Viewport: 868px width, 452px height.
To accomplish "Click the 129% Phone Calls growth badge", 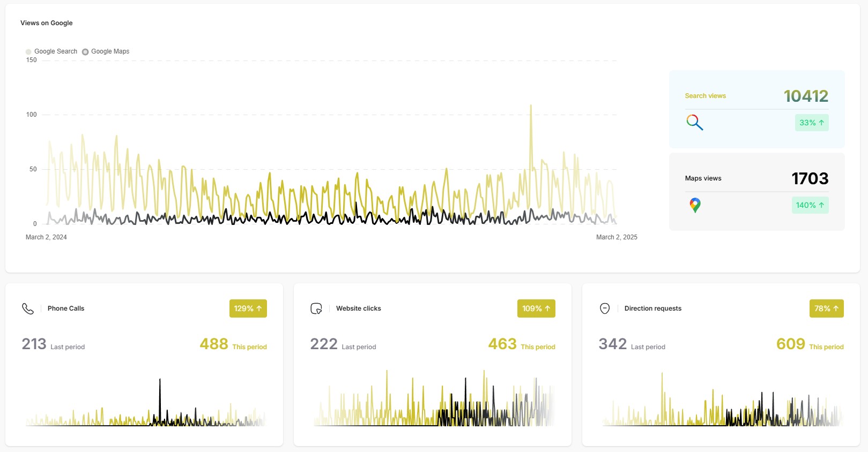I will [248, 308].
